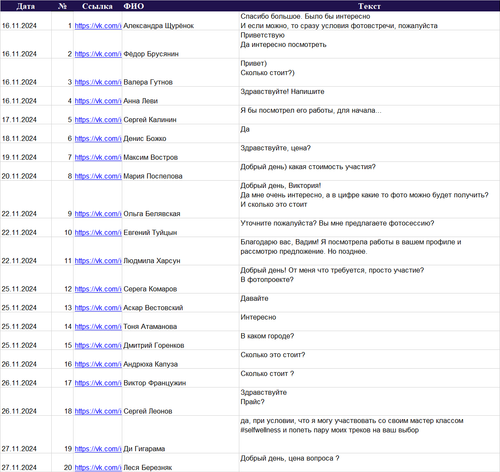This screenshot has height=472, width=500.
Task: Select the message cell 'В каком городе?'
Action: pyautogui.click(x=369, y=340)
